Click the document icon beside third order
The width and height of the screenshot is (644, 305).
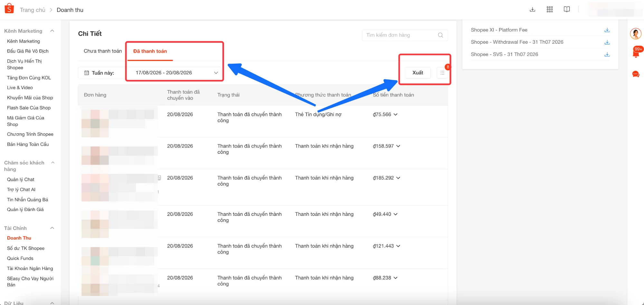159,178
